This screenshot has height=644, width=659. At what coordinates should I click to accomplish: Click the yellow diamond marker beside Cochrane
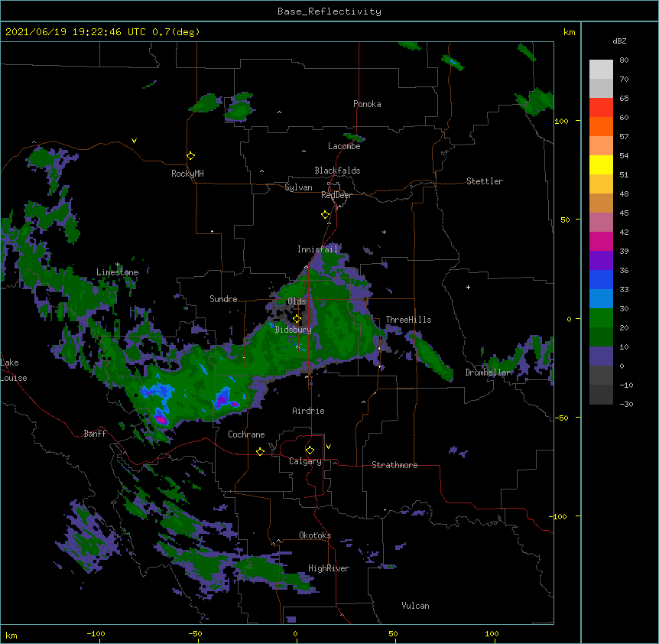coord(260,451)
